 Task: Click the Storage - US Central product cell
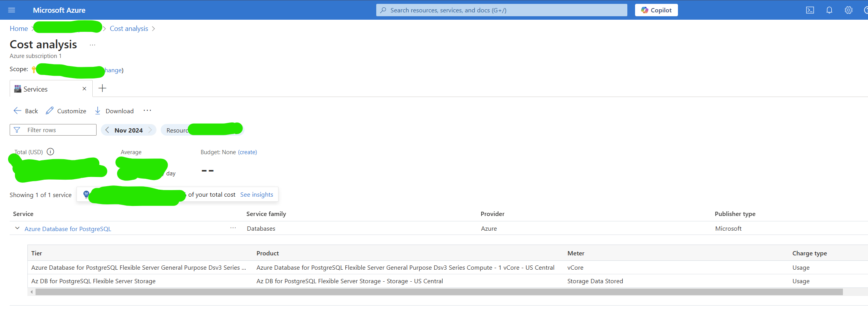[350, 281]
